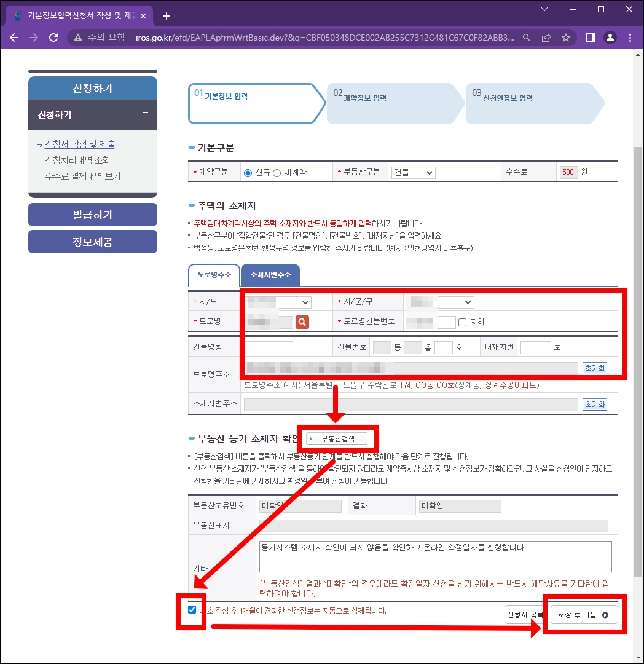The width and height of the screenshot is (644, 664).
Task: Click the red magnifier to search 도로명
Action: tap(302, 322)
